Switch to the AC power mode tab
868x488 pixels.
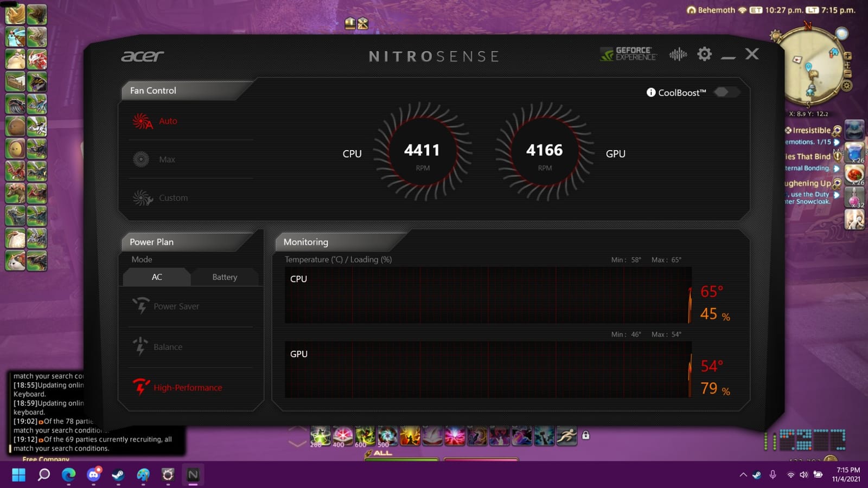pos(157,277)
